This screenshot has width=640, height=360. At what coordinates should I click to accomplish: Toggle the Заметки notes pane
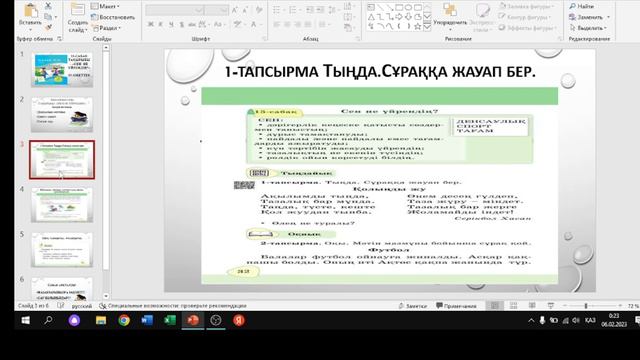tap(412, 306)
